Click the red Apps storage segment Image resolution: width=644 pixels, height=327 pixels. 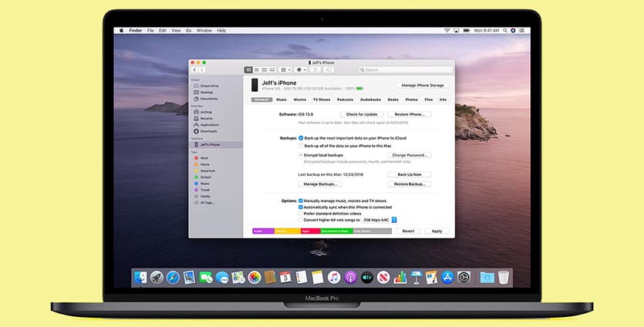tap(311, 231)
